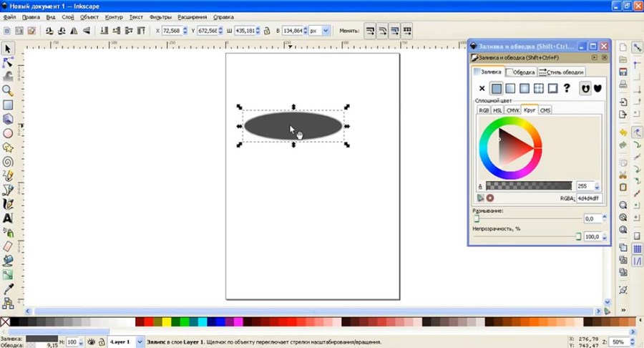Select the 3D Box tool
Screen dimensions: 644x348
(7, 119)
